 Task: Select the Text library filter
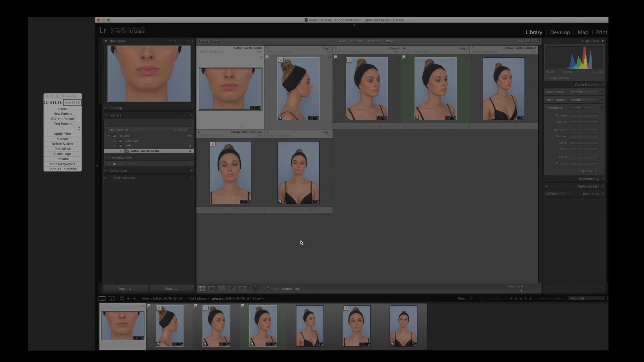[x=342, y=41]
